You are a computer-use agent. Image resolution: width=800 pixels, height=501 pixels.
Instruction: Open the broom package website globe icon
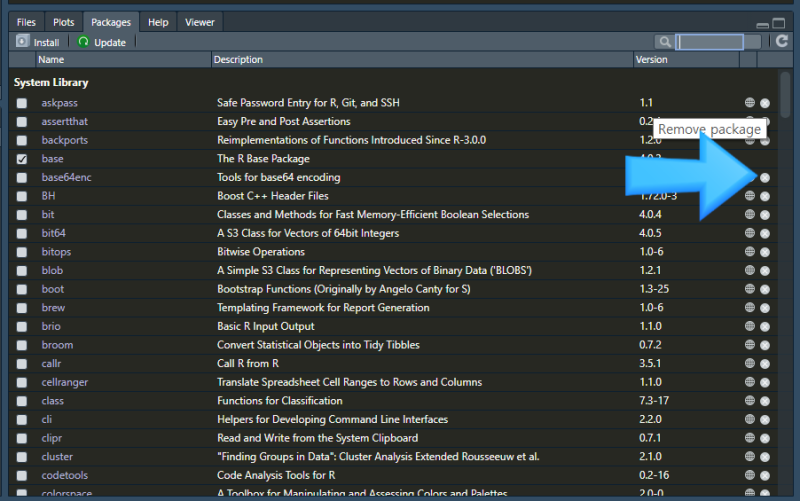click(x=749, y=345)
